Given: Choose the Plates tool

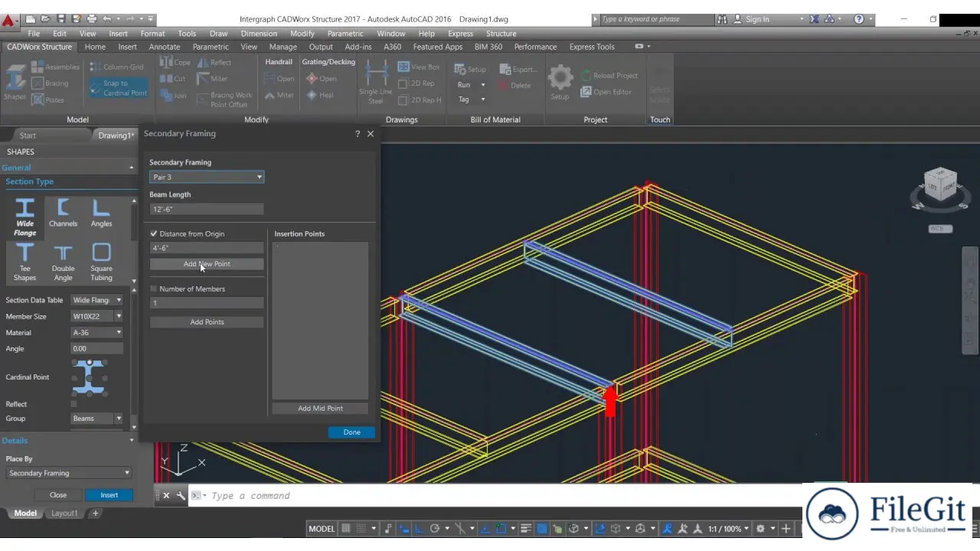Looking at the screenshot, I should pyautogui.click(x=47, y=99).
